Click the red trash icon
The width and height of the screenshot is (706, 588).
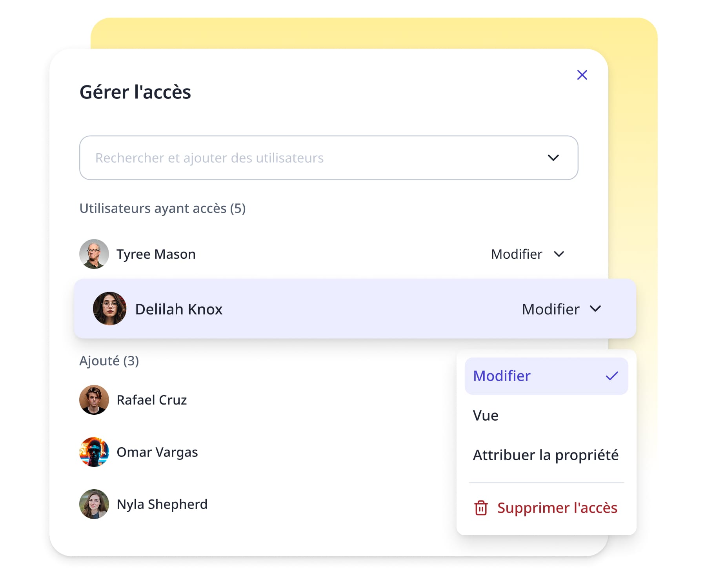[481, 508]
